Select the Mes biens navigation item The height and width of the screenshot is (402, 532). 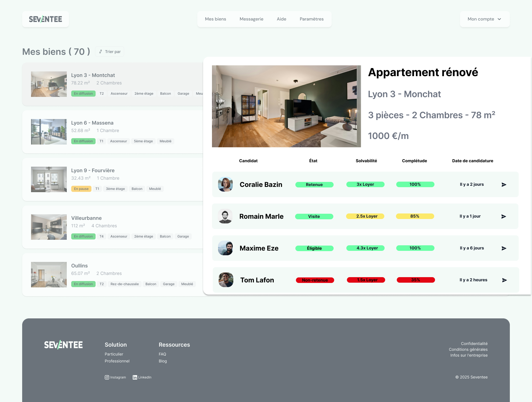pos(215,19)
